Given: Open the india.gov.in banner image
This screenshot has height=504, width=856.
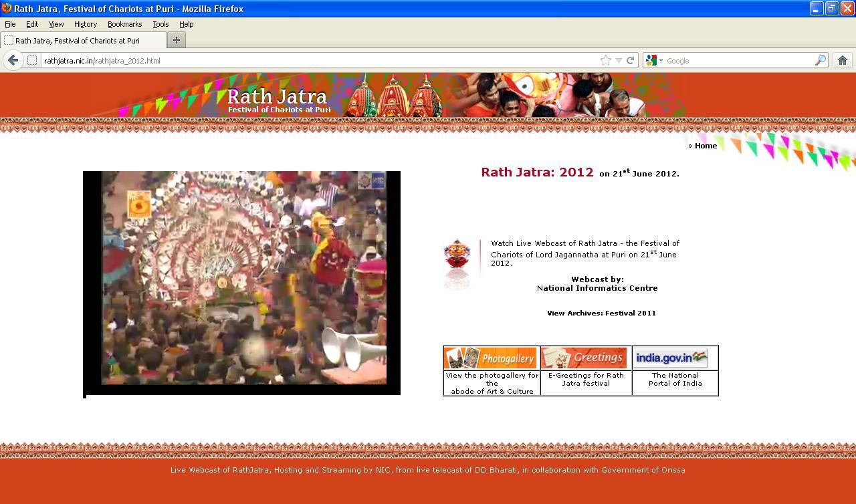Looking at the screenshot, I should tap(671, 358).
